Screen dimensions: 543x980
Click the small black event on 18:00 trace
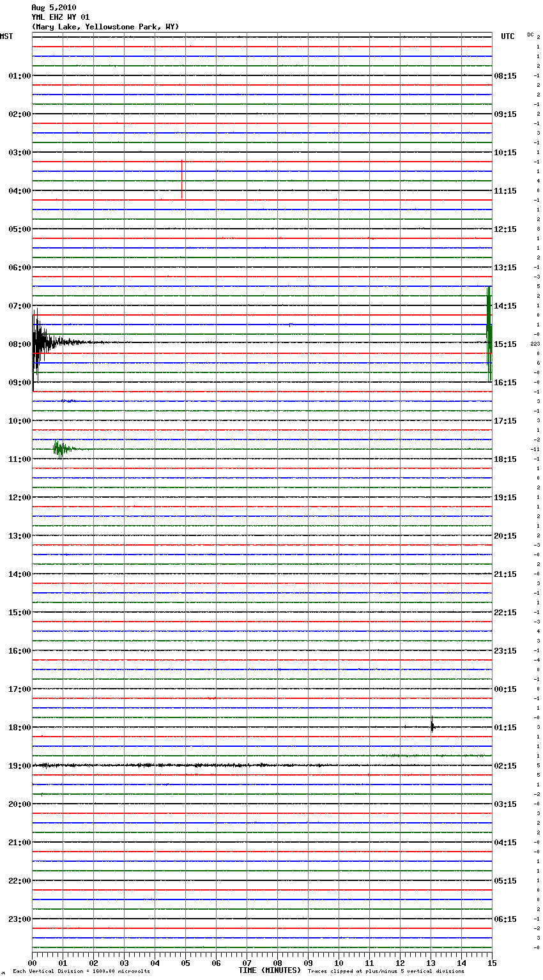tap(432, 726)
